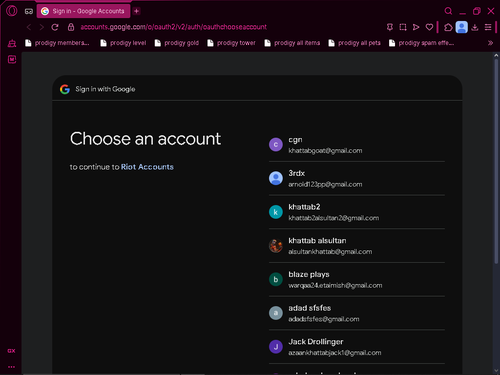The height and width of the screenshot is (375, 500).
Task: Open bookmark prodigy members
Action: pyautogui.click(x=57, y=43)
